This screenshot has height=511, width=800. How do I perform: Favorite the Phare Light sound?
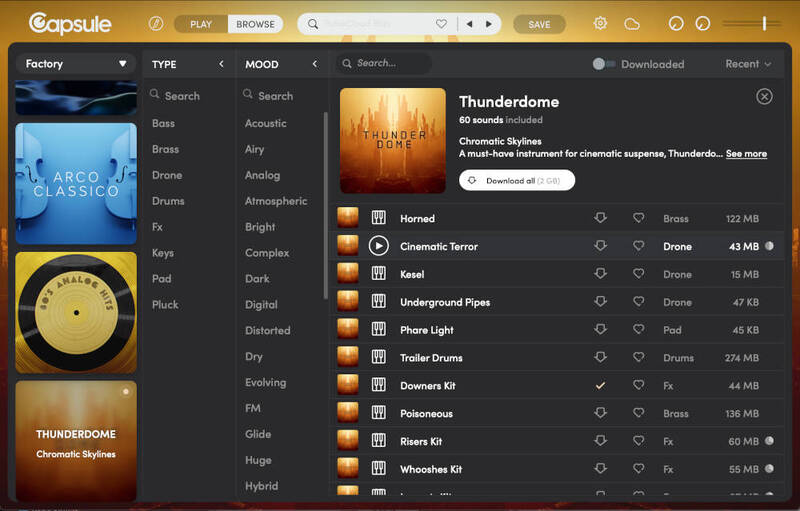638,329
